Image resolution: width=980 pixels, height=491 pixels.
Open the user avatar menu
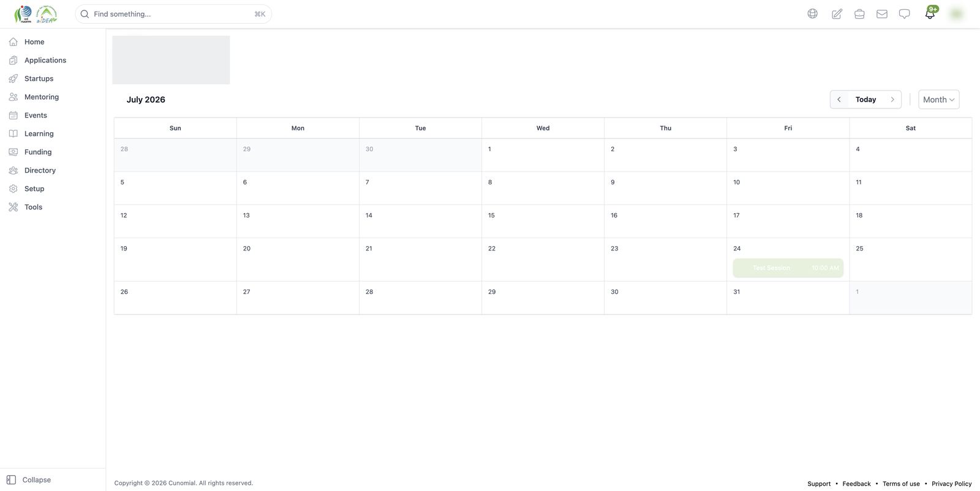(956, 13)
